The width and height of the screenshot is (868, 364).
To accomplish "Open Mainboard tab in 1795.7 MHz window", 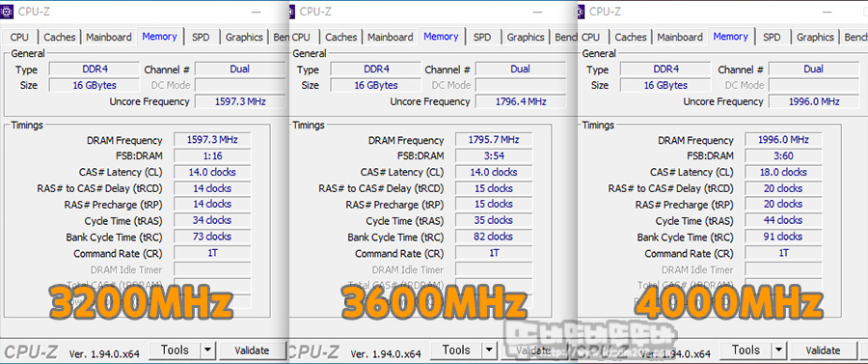I will coord(391,37).
